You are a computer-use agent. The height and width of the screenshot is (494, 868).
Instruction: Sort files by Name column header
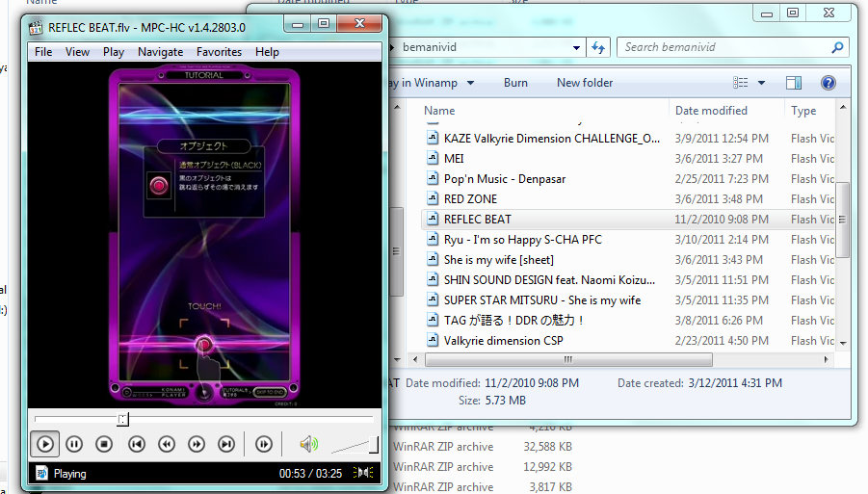[x=439, y=111]
